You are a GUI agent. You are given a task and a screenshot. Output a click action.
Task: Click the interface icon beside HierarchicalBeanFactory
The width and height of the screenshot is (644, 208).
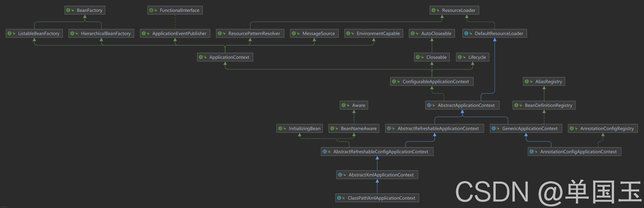click(x=72, y=33)
